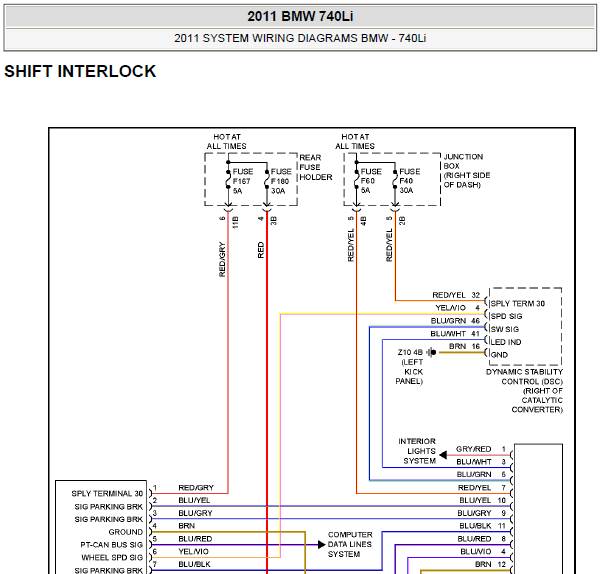Click the 'BLU/BLK 11' wire label
The width and height of the screenshot is (603, 574).
[482, 526]
